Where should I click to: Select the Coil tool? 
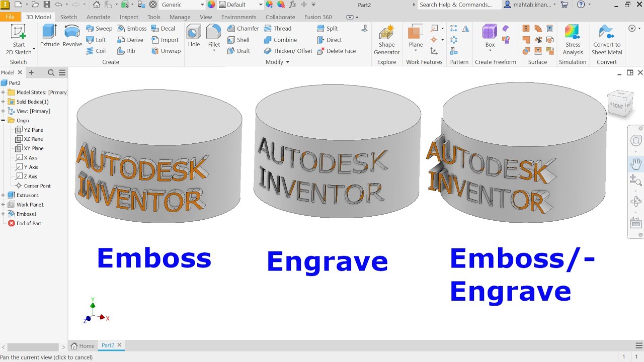(x=96, y=51)
